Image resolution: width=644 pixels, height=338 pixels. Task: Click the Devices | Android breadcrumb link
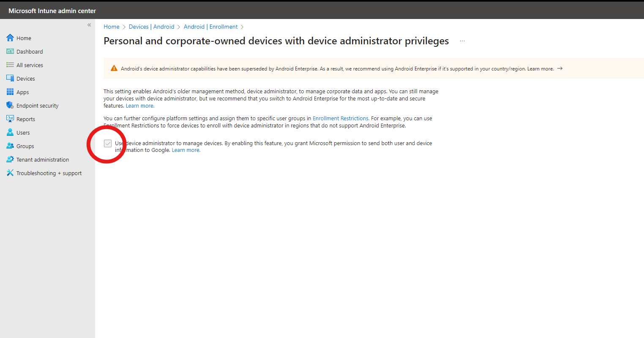click(x=151, y=27)
